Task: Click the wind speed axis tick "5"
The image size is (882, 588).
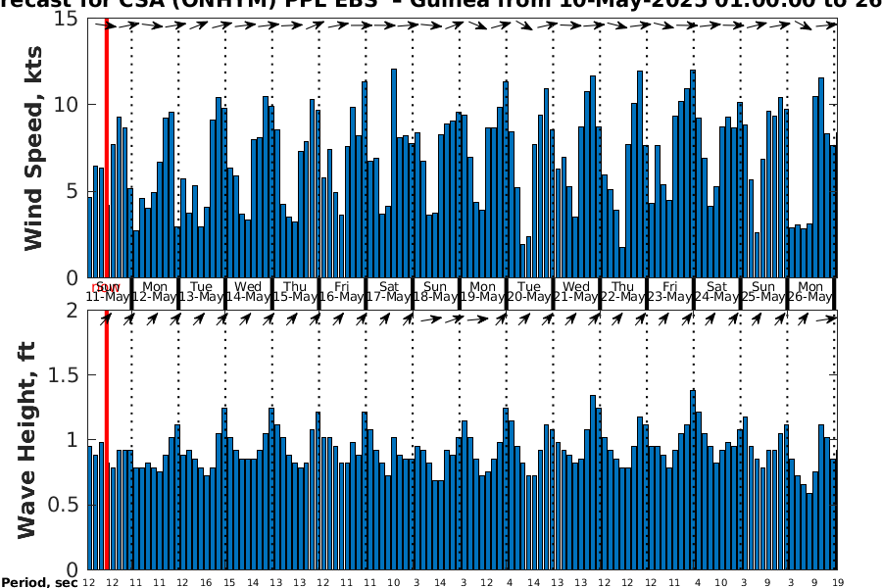Action: (x=73, y=191)
